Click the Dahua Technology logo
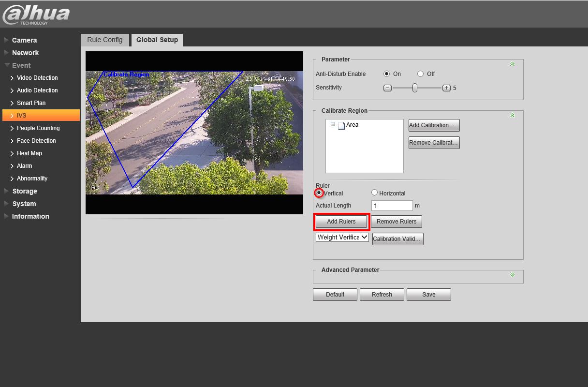 36,15
